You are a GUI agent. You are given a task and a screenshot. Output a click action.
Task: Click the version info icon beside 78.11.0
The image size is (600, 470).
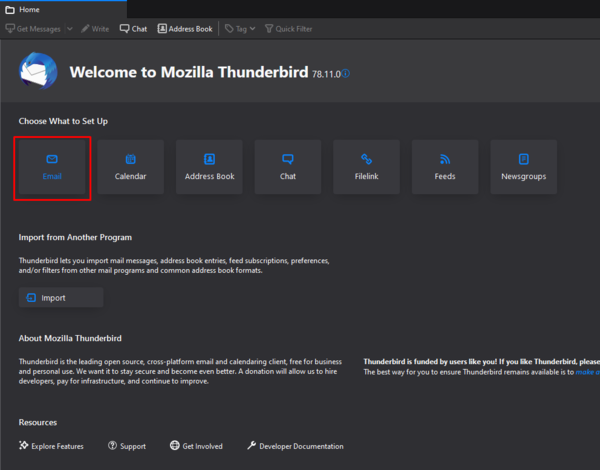point(346,74)
